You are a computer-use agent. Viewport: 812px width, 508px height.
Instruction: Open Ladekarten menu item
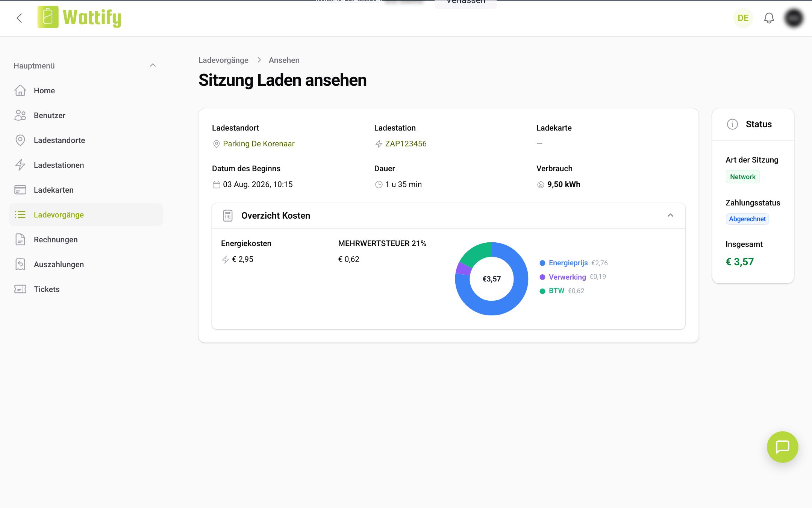(x=86, y=190)
